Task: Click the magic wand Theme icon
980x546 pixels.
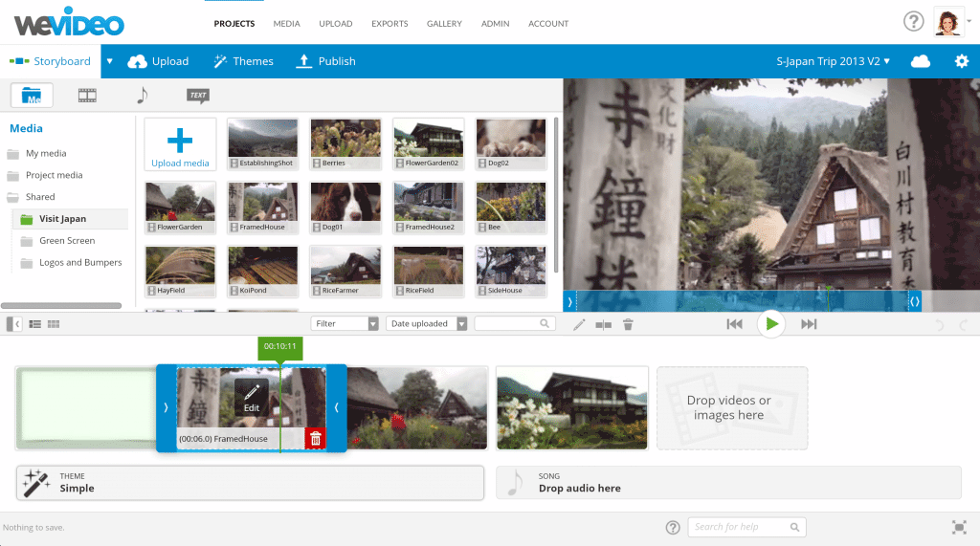Action: coord(35,483)
